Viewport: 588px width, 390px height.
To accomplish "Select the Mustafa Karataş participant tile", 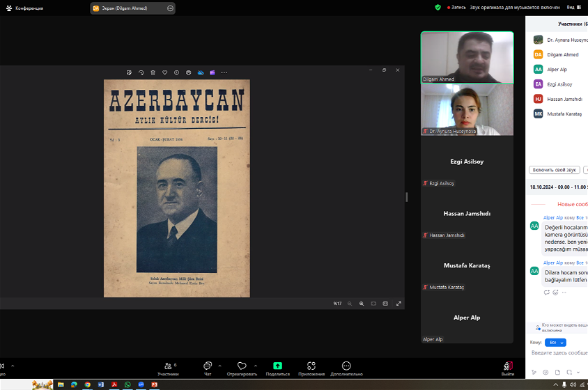I will (467, 265).
